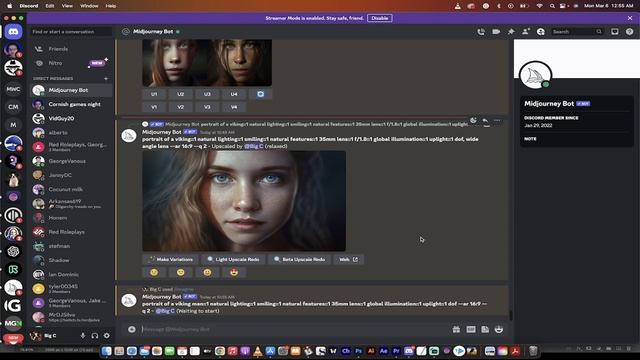Open Nitro in the sidebar
Screen dimensions: 640x360
point(71,63)
